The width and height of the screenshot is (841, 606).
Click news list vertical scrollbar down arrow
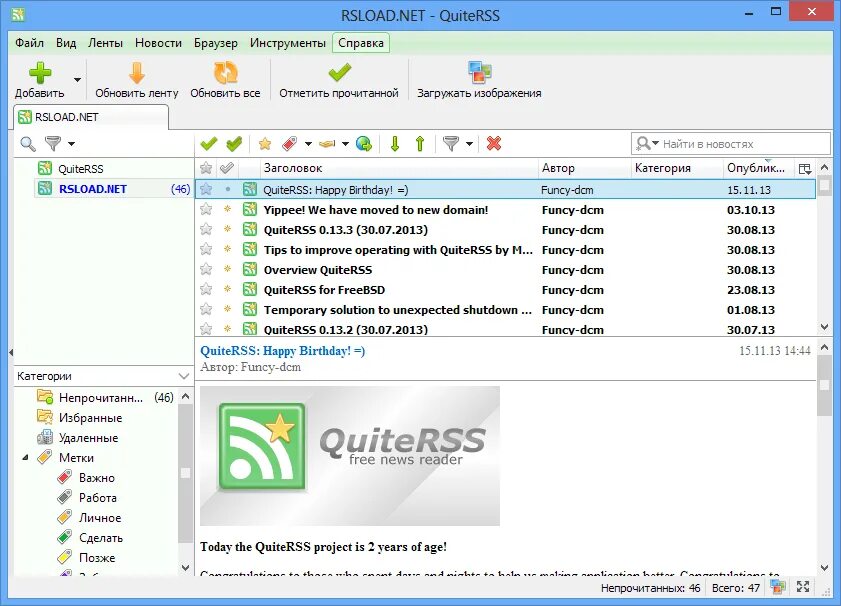tap(824, 327)
